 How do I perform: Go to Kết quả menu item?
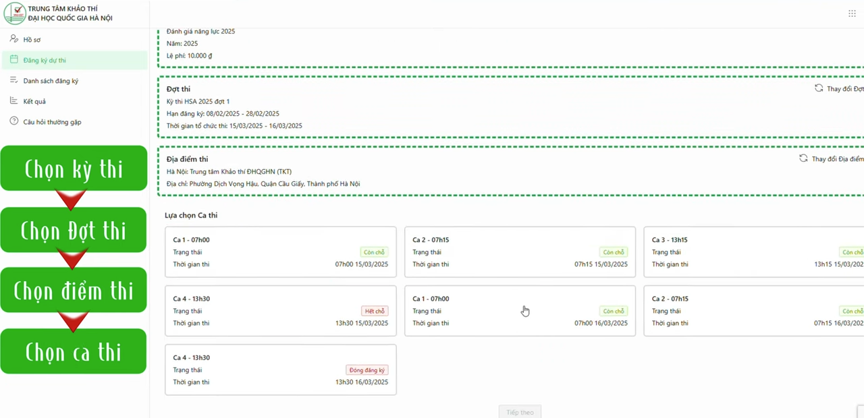[x=34, y=101]
